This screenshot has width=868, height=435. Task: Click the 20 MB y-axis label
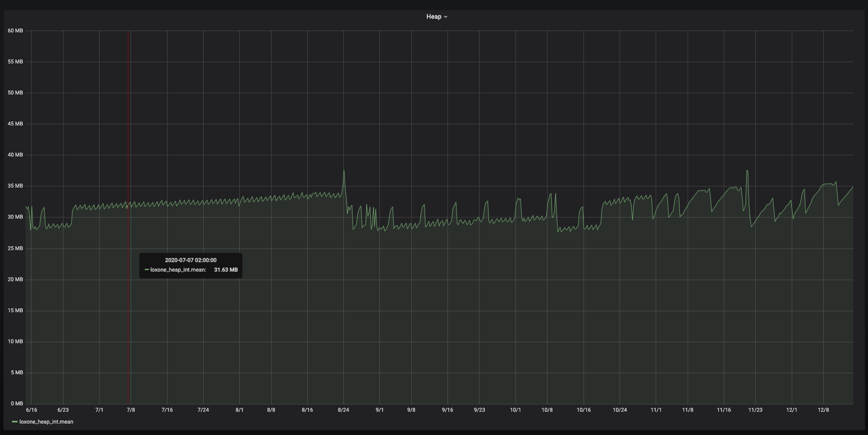point(16,279)
